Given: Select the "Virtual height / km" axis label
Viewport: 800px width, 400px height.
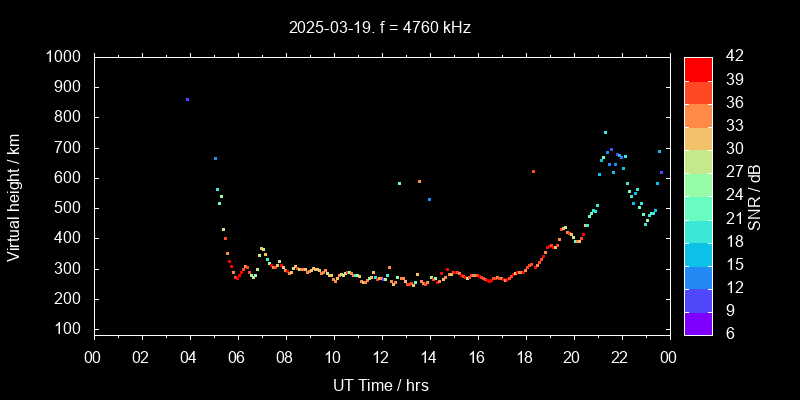Looking at the screenshot, I should pyautogui.click(x=14, y=196).
